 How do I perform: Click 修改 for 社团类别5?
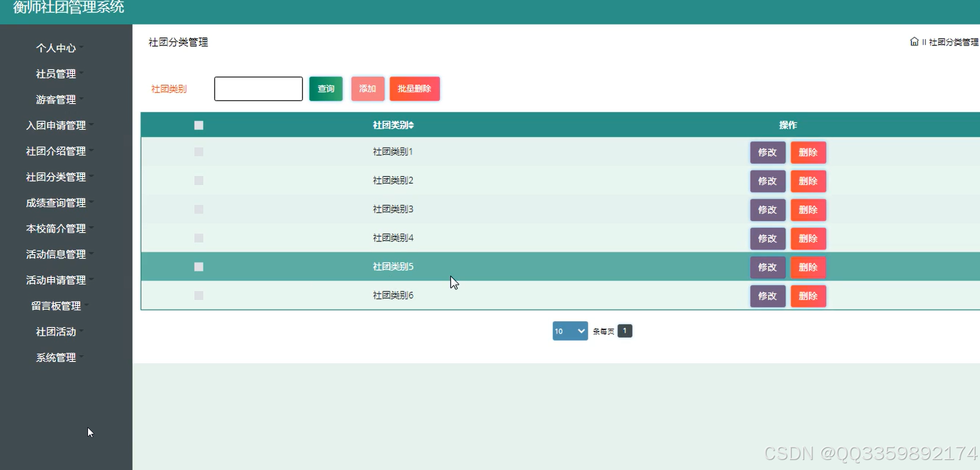tap(768, 267)
